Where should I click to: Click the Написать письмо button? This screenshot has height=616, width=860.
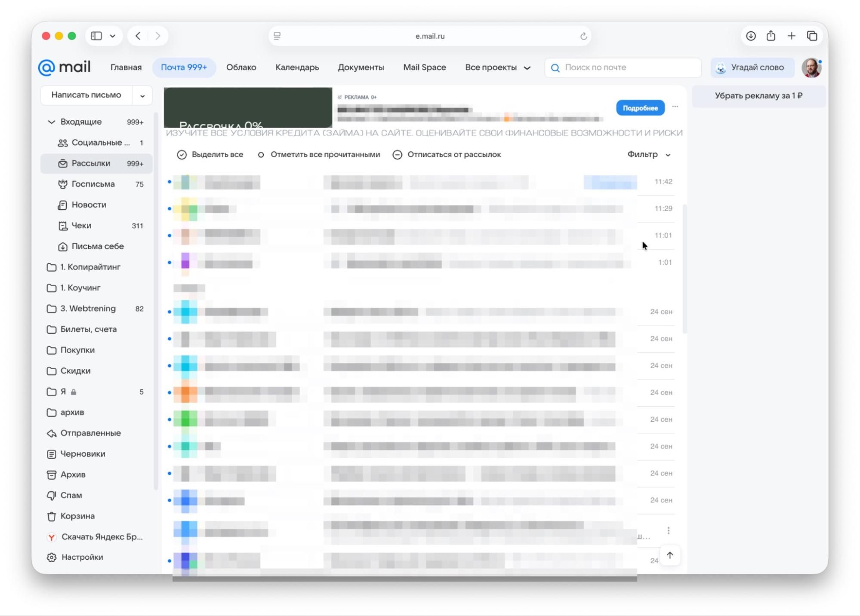(x=86, y=95)
